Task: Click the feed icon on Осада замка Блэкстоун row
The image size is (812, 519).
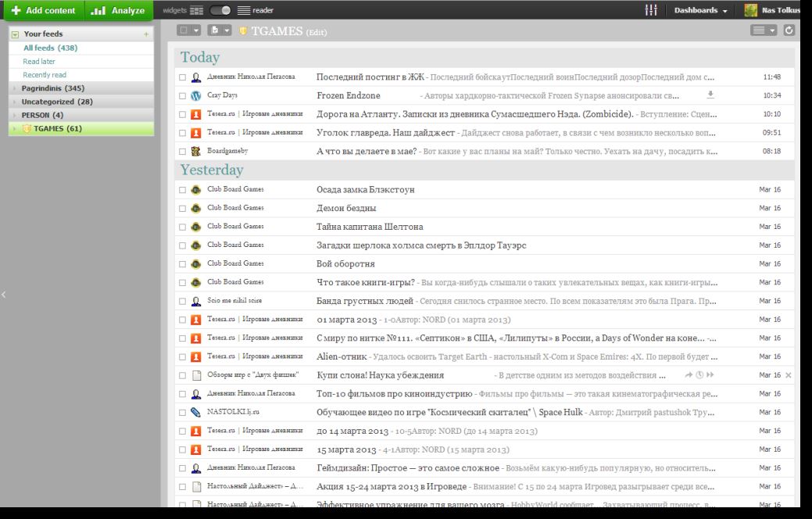Action: (x=195, y=190)
